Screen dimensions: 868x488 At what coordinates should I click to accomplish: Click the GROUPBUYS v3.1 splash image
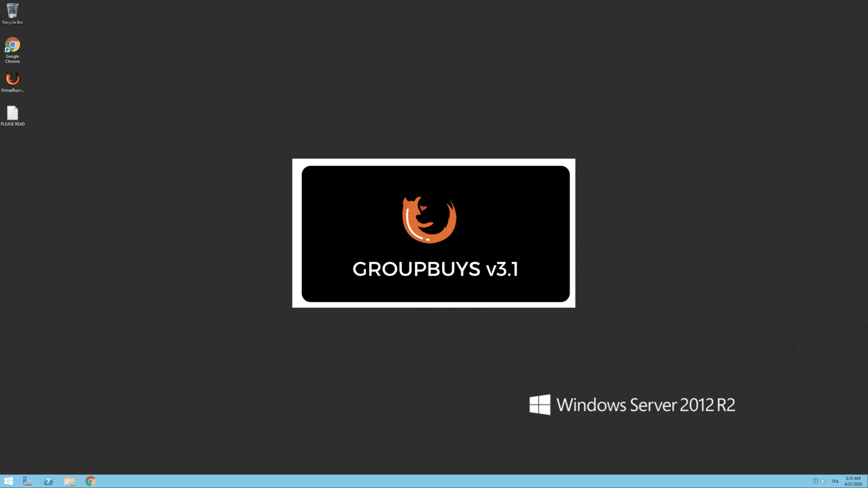[x=434, y=233]
